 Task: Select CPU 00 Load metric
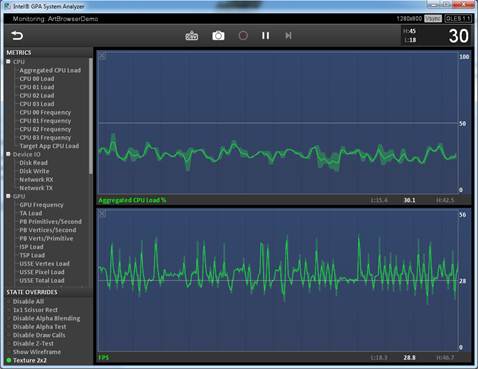[37, 79]
